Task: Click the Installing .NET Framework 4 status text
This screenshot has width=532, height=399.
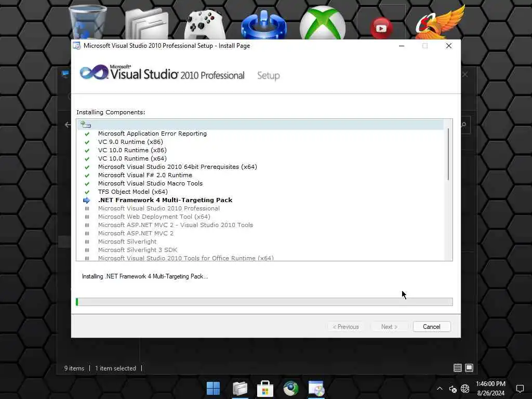Action: click(x=145, y=276)
